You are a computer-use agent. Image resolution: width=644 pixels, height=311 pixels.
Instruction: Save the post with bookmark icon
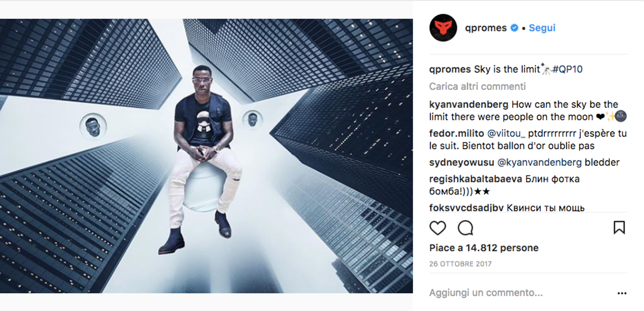pos(619,228)
